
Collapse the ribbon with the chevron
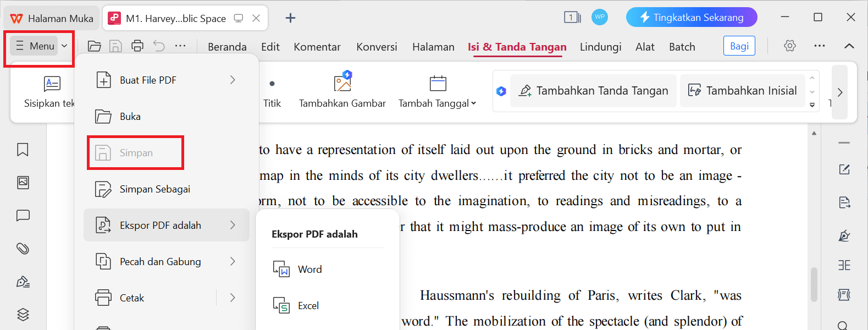tap(849, 46)
